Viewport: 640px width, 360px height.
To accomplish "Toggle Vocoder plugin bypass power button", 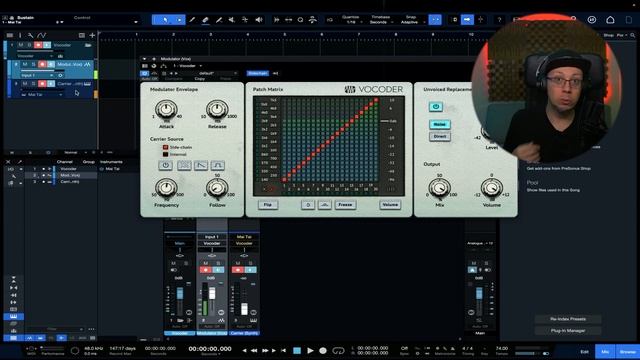I will (144, 73).
